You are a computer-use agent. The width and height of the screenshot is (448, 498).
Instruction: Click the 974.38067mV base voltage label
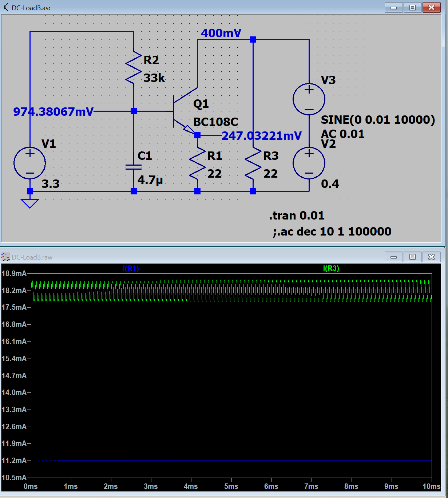(53, 112)
